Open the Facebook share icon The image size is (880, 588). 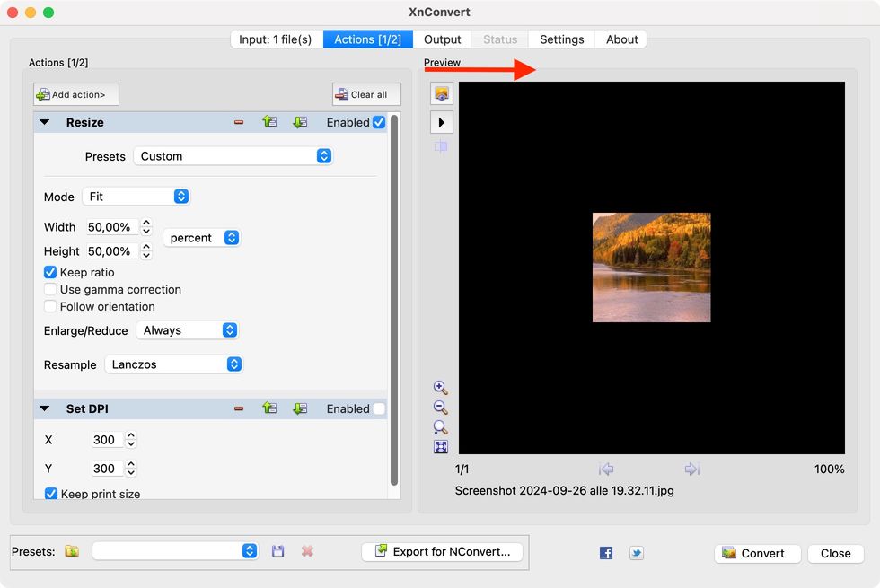pyautogui.click(x=606, y=553)
